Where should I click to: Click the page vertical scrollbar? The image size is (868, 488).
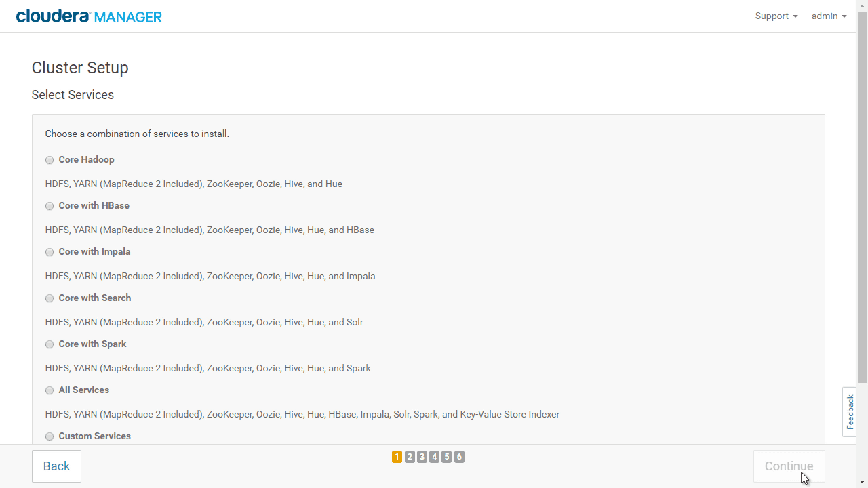tap(863, 197)
